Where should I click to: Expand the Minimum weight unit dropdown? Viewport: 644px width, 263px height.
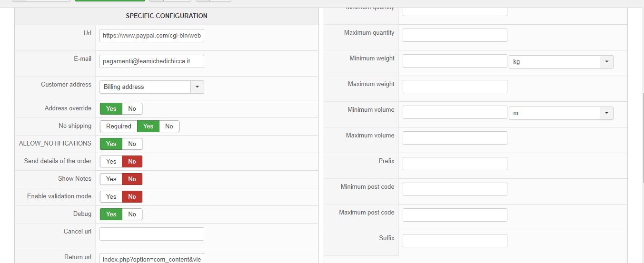(x=606, y=61)
